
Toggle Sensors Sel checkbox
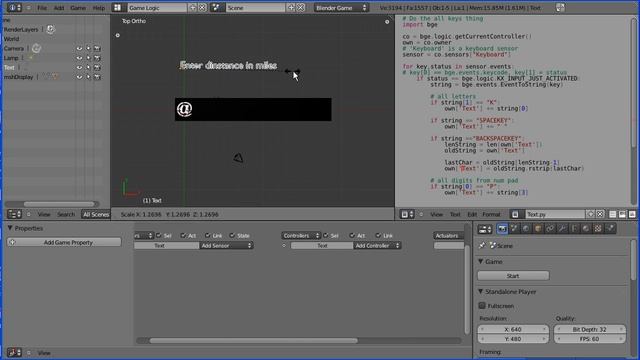pyautogui.click(x=159, y=236)
